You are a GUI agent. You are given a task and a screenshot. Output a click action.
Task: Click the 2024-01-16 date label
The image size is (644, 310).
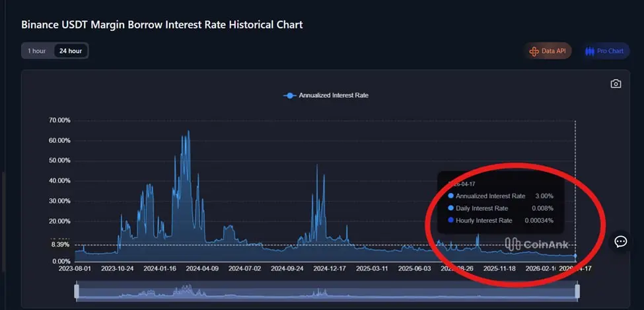click(160, 268)
